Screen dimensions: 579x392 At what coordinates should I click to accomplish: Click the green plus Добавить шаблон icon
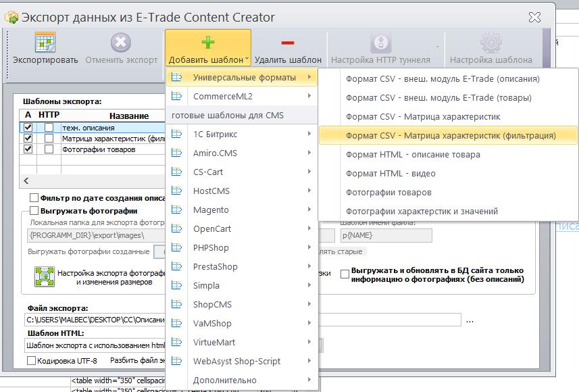[208, 42]
